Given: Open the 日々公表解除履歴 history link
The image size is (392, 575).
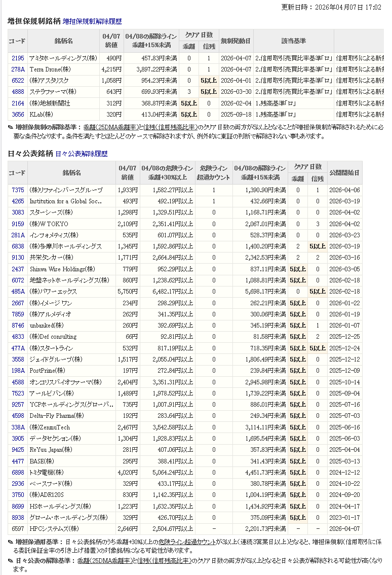Looking at the screenshot, I should 81,154.
